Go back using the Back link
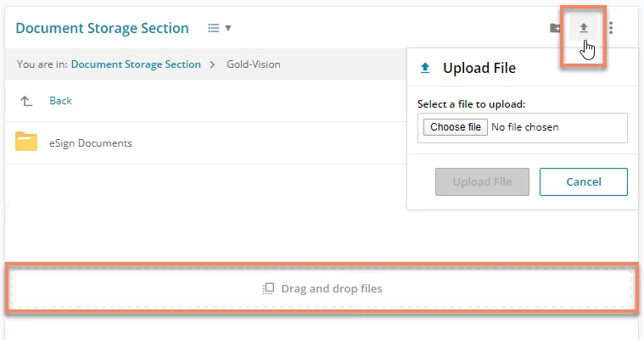This screenshot has height=340, width=644. pyautogui.click(x=60, y=101)
